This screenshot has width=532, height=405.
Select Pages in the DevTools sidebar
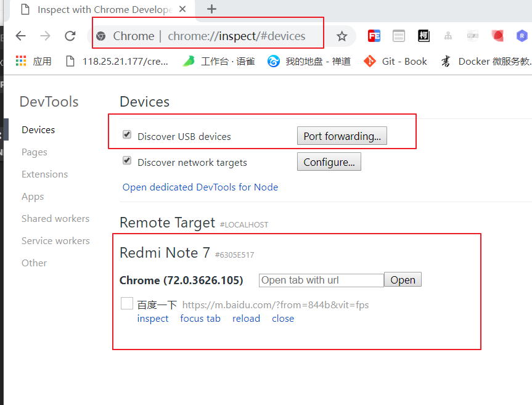[35, 152]
